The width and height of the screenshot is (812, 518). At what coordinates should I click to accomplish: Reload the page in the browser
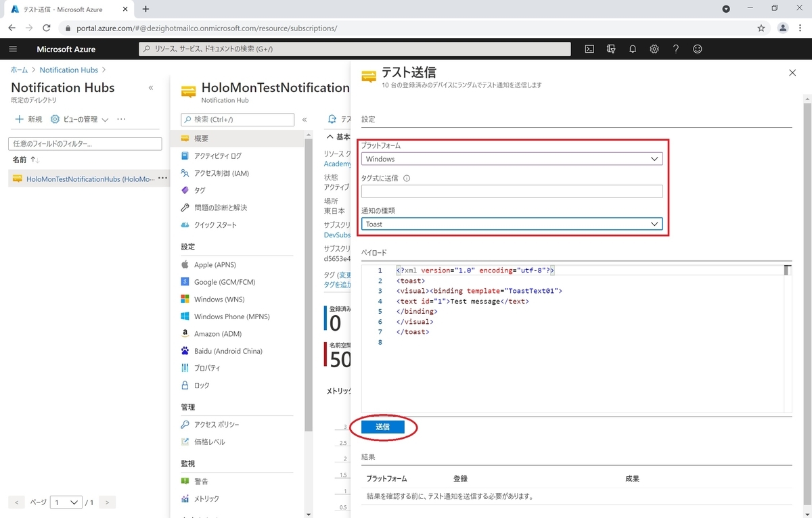tap(46, 28)
